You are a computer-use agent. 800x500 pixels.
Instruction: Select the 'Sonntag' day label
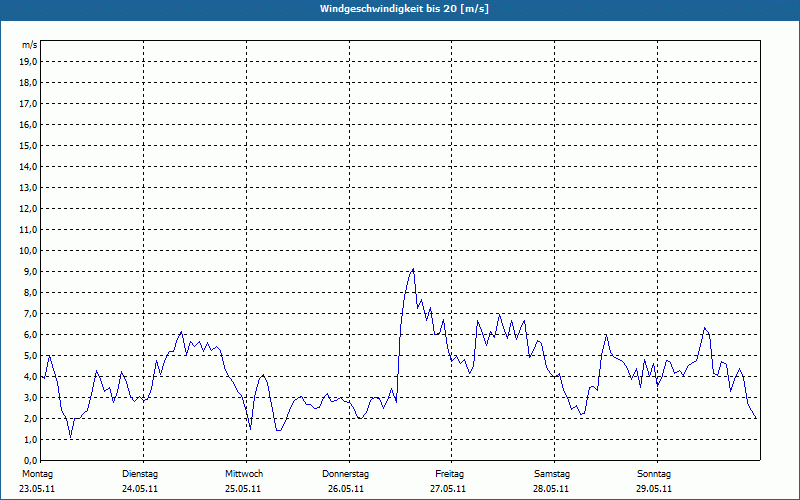pyautogui.click(x=654, y=474)
